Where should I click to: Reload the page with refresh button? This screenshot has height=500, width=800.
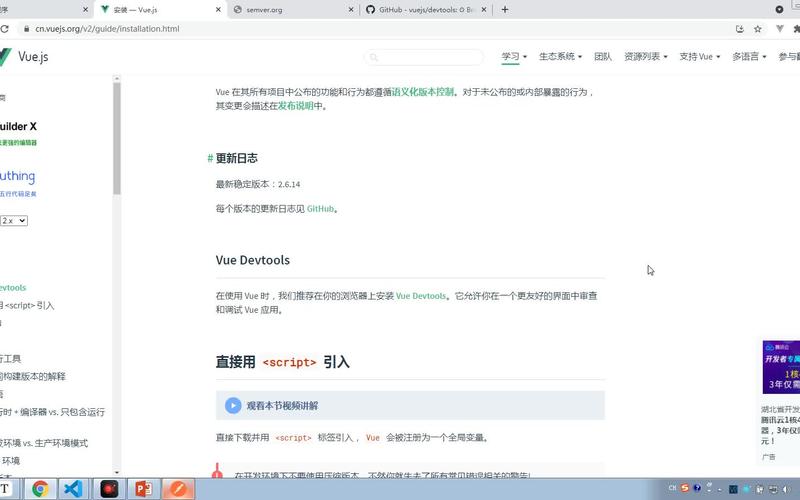point(5,29)
